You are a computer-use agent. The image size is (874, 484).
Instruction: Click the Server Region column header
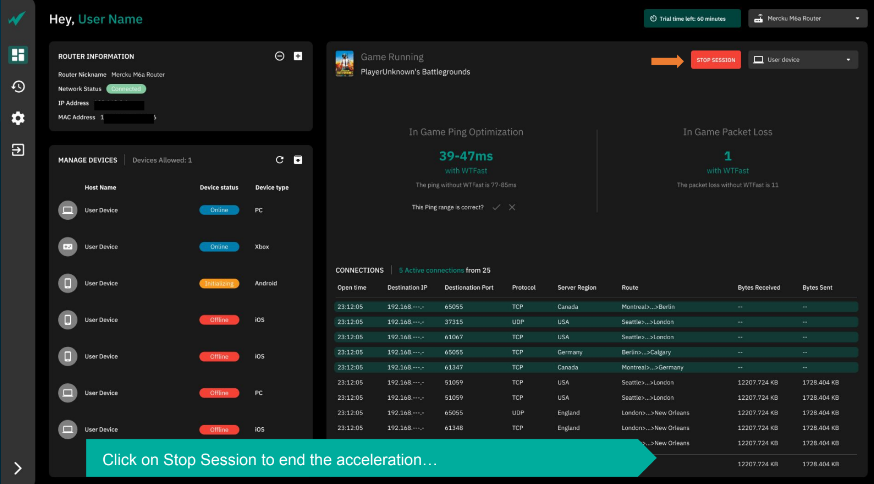tap(576, 287)
